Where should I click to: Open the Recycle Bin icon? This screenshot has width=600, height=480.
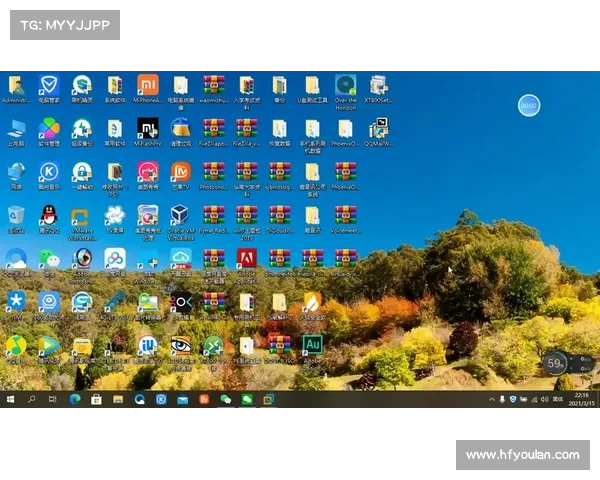(16, 216)
